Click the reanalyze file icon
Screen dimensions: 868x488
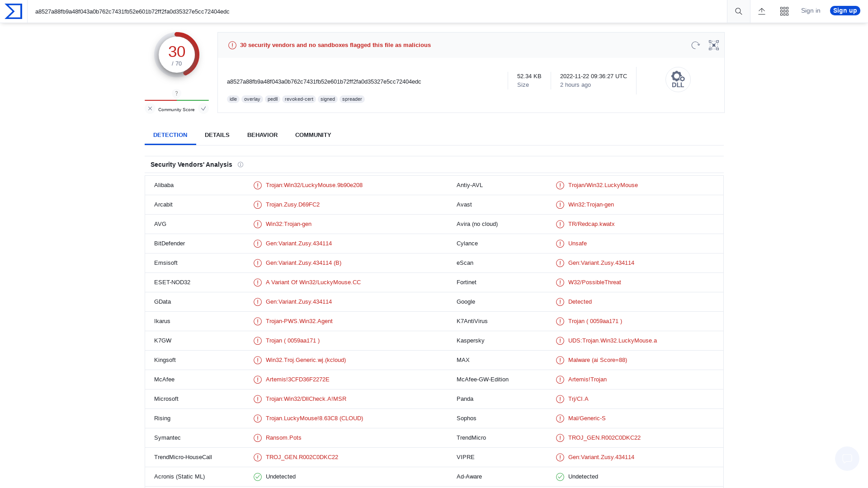click(695, 45)
